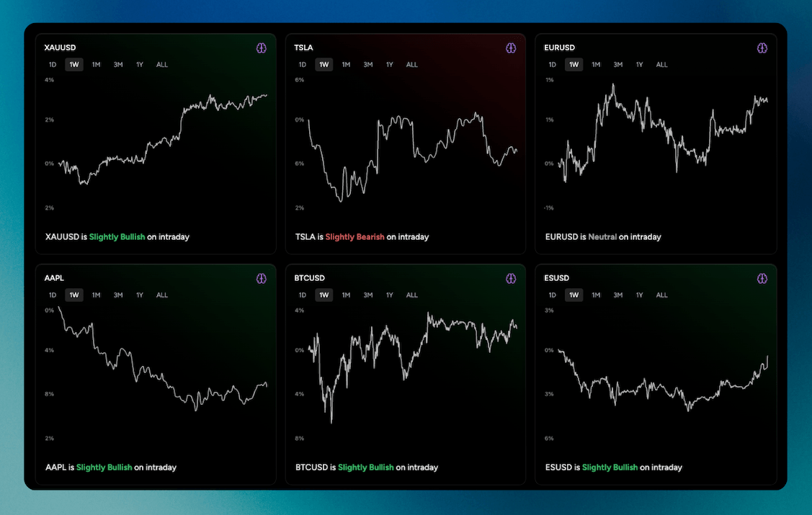Viewport: 812px width, 515px height.
Task: Select the 1W range on BTCUSD
Action: [x=324, y=295]
